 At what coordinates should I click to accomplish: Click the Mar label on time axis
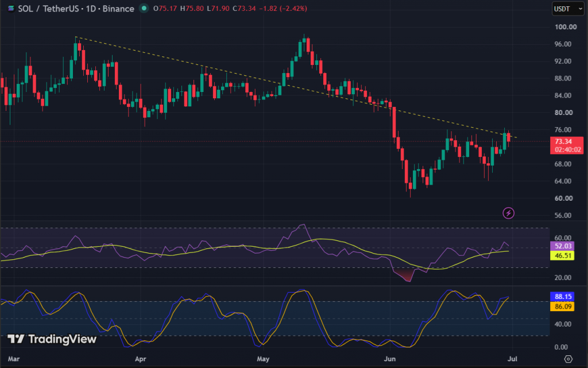tap(14, 359)
